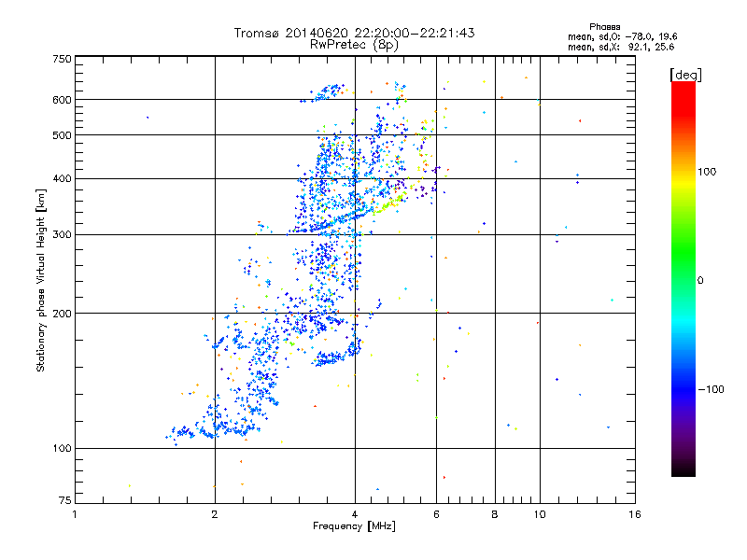The image size is (747, 560).
Task: Click x-axis tick label '16'
Action: click(635, 514)
